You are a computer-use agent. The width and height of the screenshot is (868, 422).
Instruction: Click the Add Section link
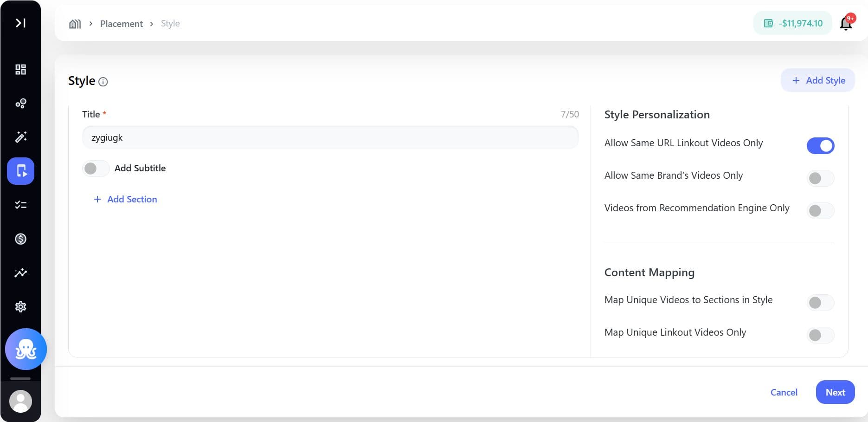click(126, 199)
